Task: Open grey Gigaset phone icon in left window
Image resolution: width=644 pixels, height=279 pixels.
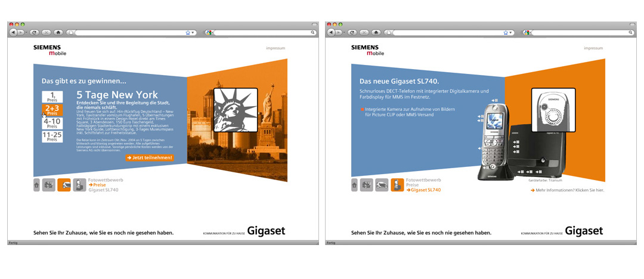Action: tap(79, 185)
